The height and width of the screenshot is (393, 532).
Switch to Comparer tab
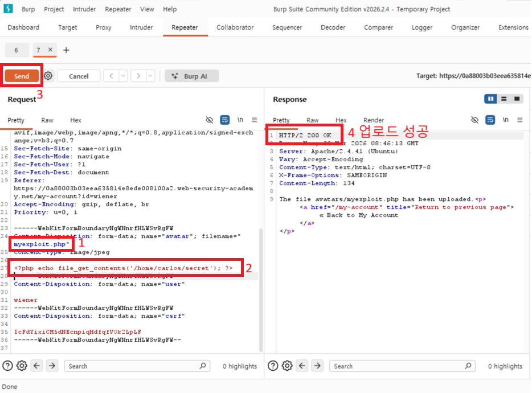[378, 27]
